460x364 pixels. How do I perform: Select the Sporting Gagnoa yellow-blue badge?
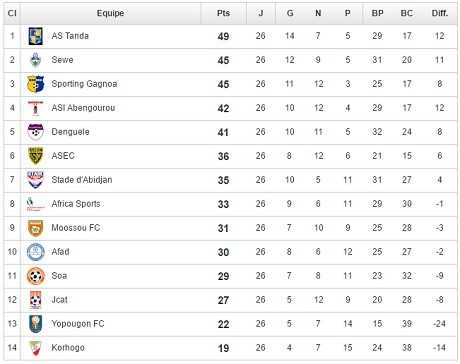click(36, 84)
